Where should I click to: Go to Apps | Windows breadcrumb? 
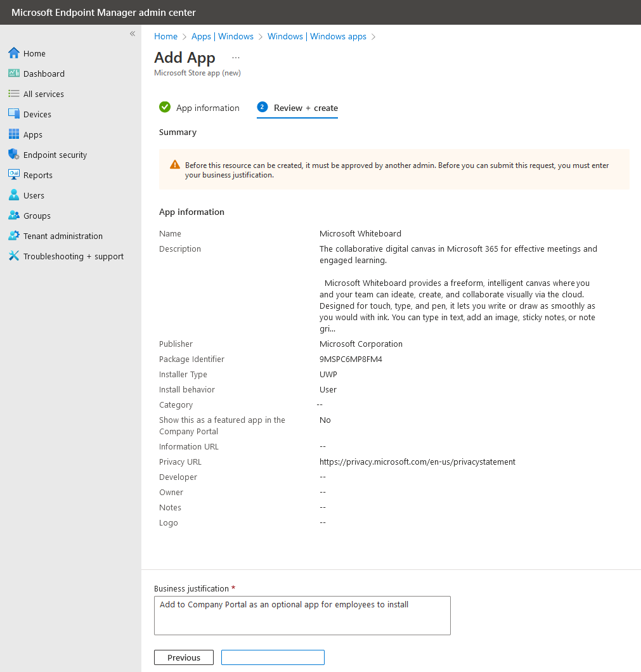(x=223, y=36)
